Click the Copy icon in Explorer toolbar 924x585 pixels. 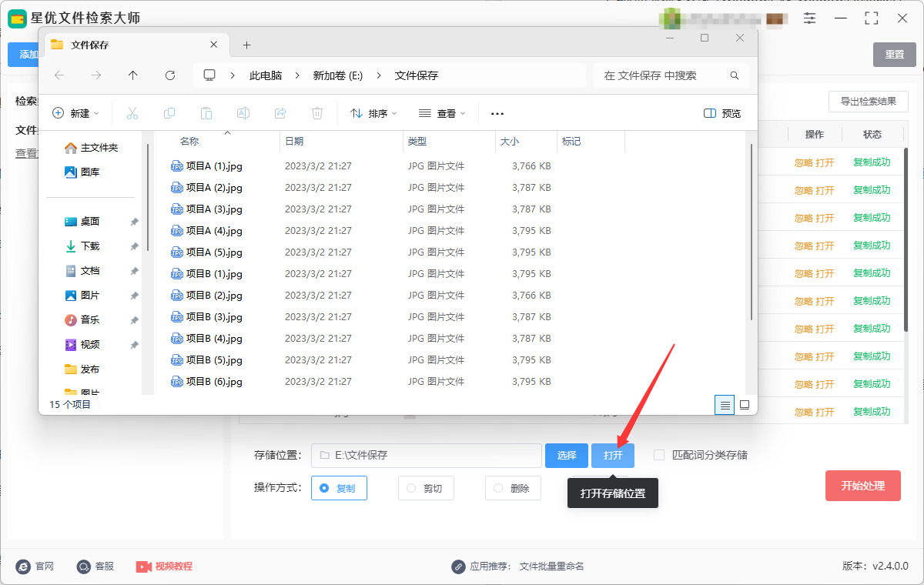tap(169, 113)
